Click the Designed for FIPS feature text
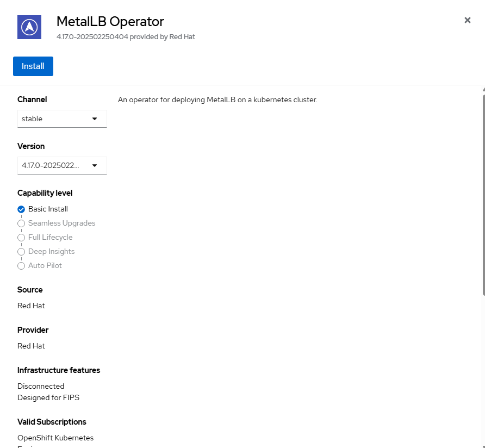Image resolution: width=485 pixels, height=448 pixels. (x=48, y=398)
